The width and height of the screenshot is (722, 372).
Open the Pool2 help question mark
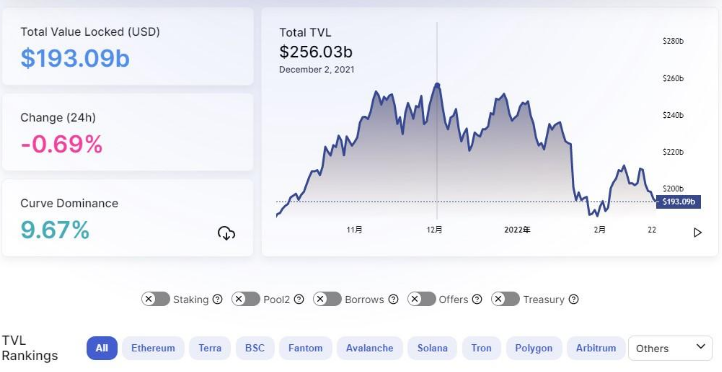[x=299, y=299]
